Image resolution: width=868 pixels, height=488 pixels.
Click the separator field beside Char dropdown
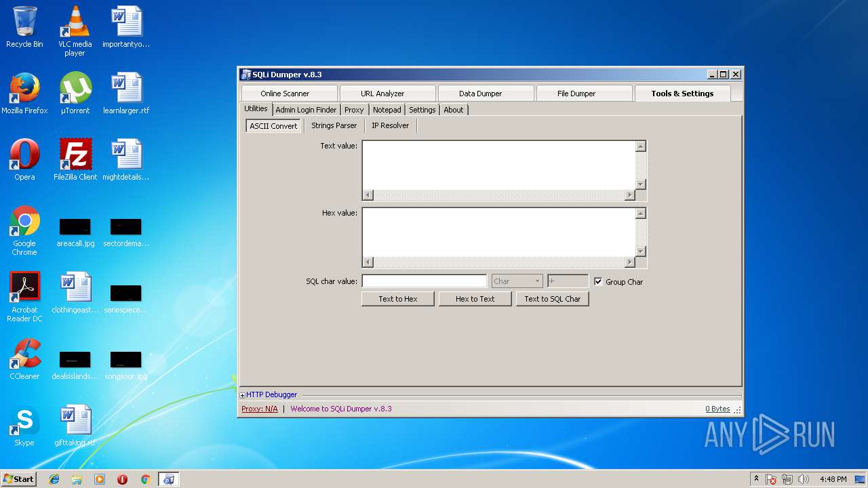(x=568, y=281)
